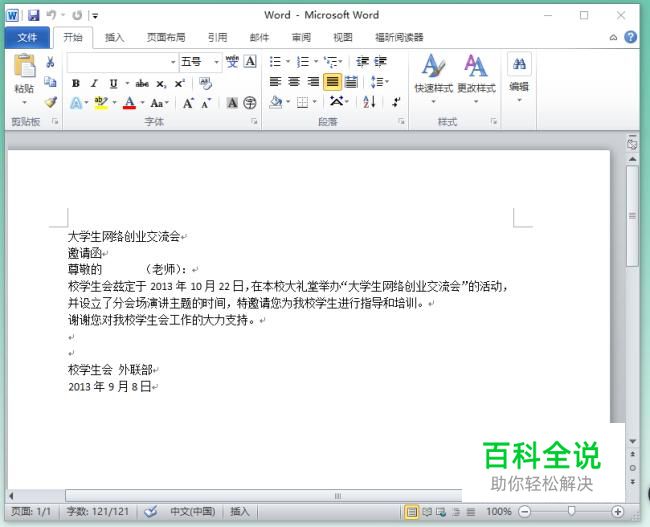Open line spacing dropdown
Viewport: 650px width, 527px height.
click(379, 82)
